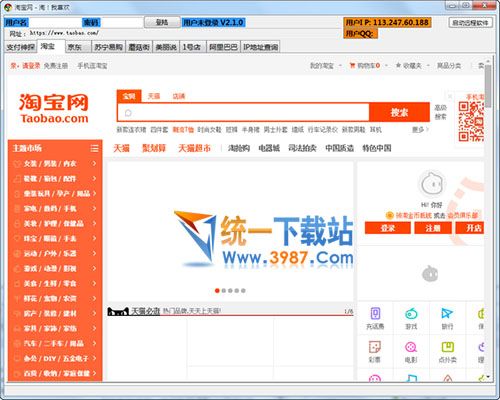Image resolution: width=500 pixels, height=400 pixels.
Task: Click the 时尚女鞋 hot search keyword
Action: point(209,129)
